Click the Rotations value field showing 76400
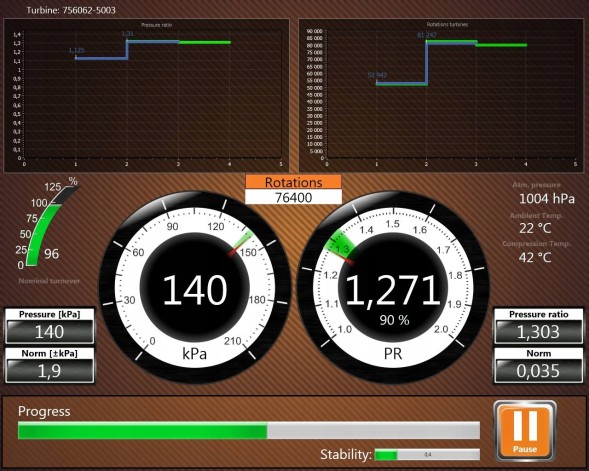Screen dimensions: 589x471 pyautogui.click(x=293, y=197)
